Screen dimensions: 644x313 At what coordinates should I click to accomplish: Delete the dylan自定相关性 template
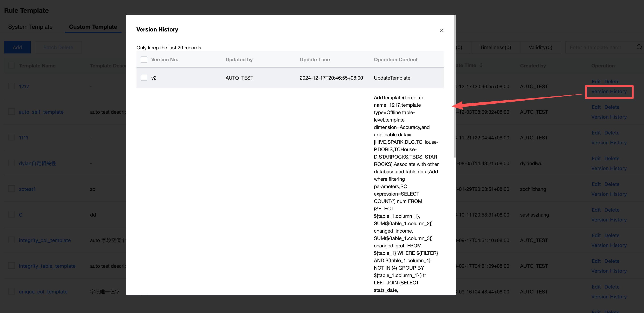coord(612,159)
